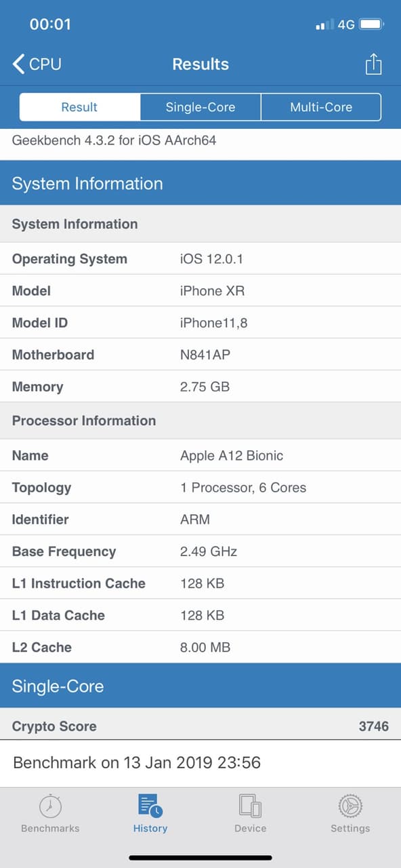Open the Device panel icon
Image resolution: width=401 pixels, height=868 pixels.
click(251, 808)
